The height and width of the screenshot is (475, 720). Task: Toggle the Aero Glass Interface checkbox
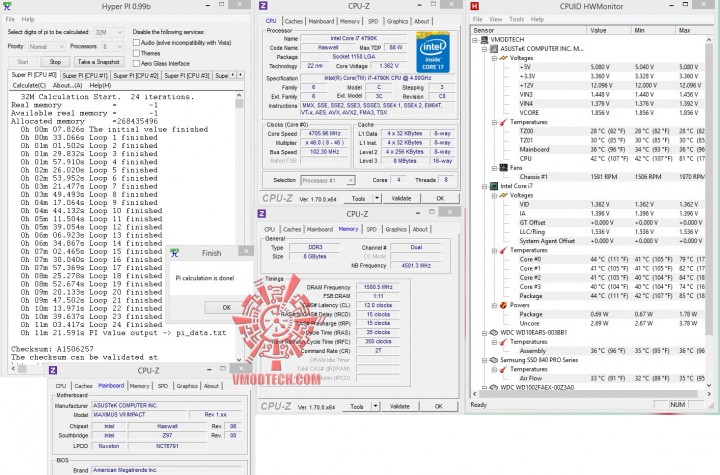pyautogui.click(x=136, y=63)
